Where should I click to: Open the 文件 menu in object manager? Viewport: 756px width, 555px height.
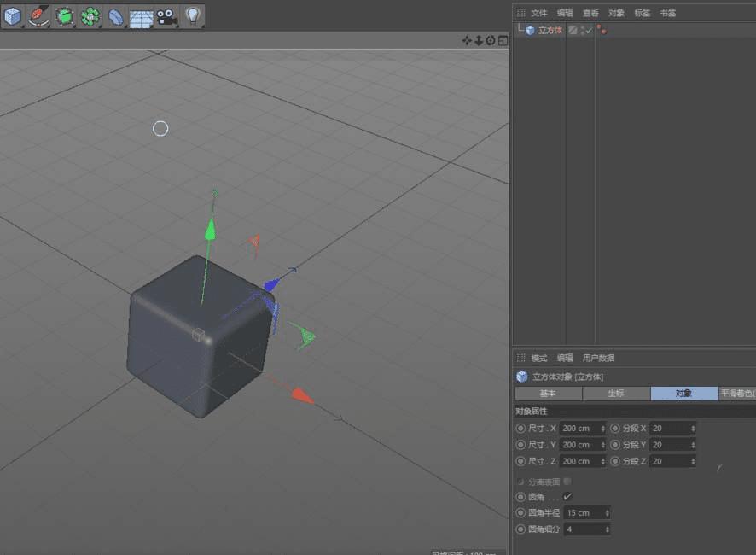pos(538,13)
